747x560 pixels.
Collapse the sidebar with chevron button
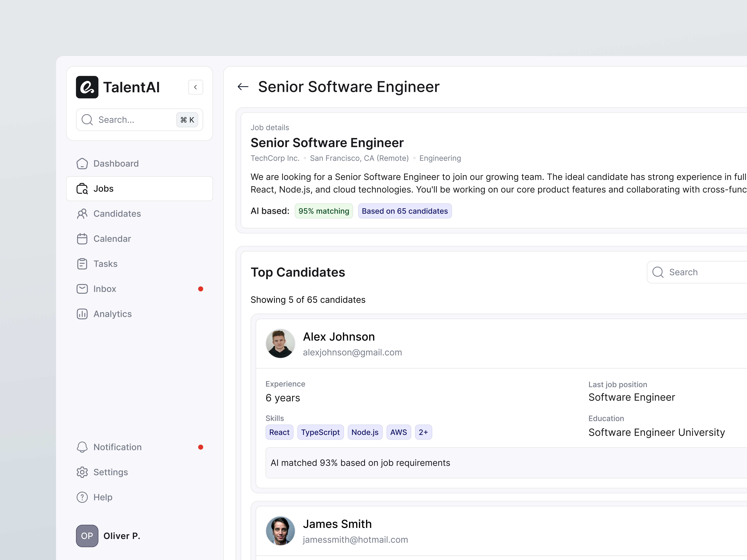[x=196, y=87]
